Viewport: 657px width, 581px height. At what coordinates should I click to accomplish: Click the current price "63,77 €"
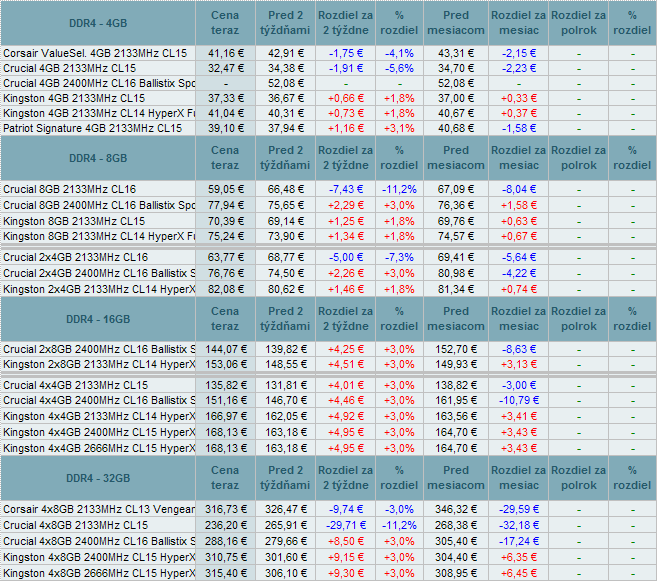coord(226,257)
